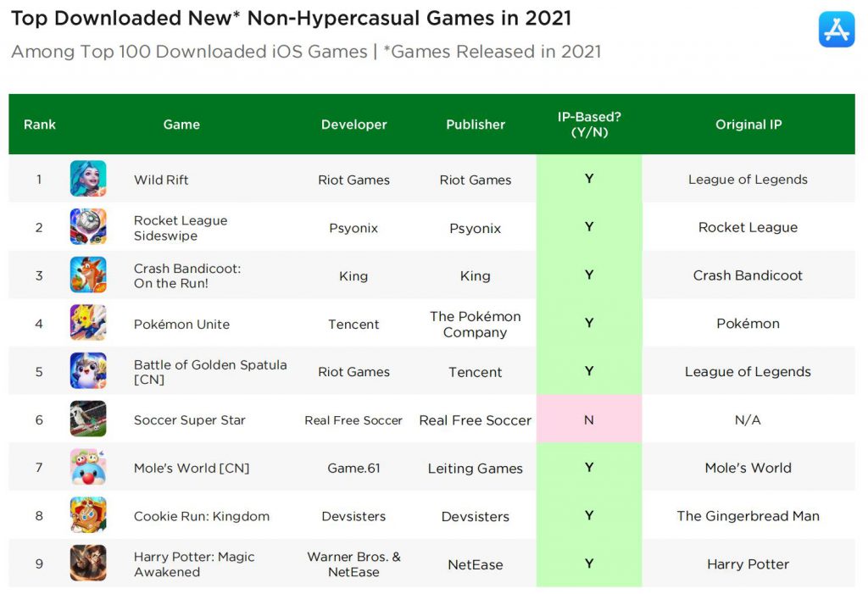The image size is (868, 594).
Task: Click the pink N cell for Soccer Super Star
Action: [x=589, y=419]
